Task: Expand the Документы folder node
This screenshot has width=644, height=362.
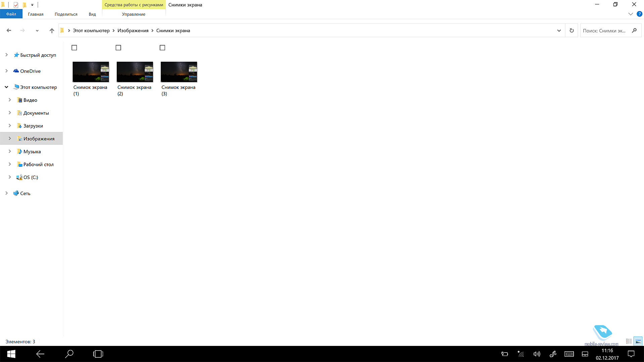Action: tap(10, 113)
